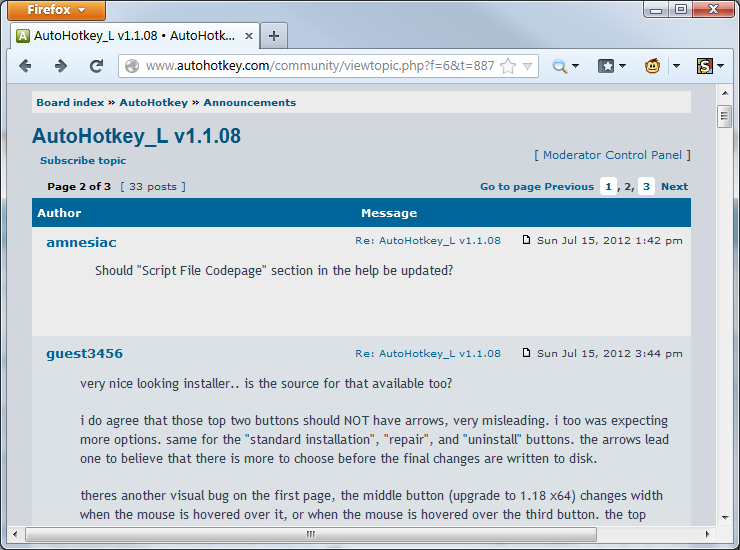Click the post icon beside 1:42 pm
Image resolution: width=740 pixels, height=550 pixels.
(x=526, y=240)
